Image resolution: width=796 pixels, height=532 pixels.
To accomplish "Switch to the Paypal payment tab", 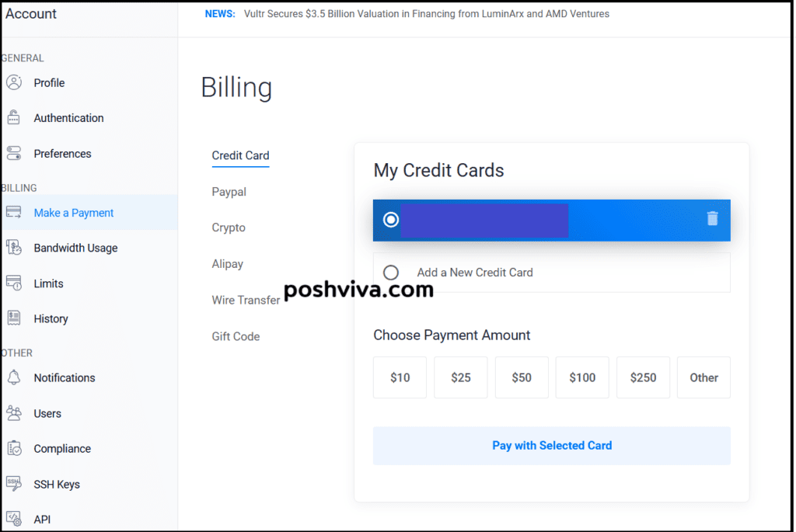I will tap(229, 192).
